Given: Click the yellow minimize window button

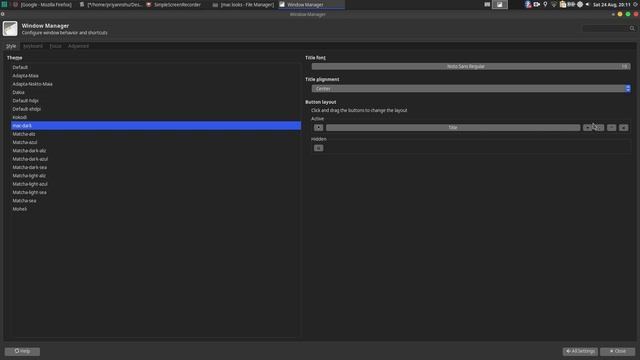Looking at the screenshot, I should (x=620, y=14).
